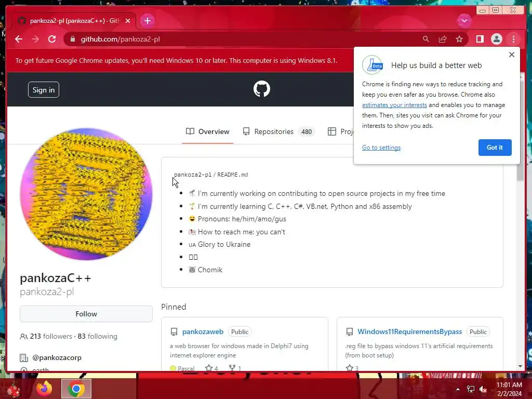Click Go to settings link
Viewport: 532px width, 399px height.
tap(381, 148)
